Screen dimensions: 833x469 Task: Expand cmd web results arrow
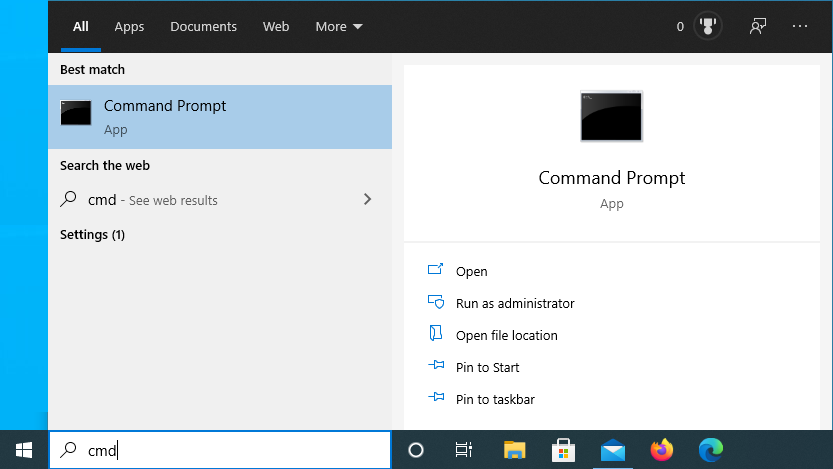coord(367,200)
